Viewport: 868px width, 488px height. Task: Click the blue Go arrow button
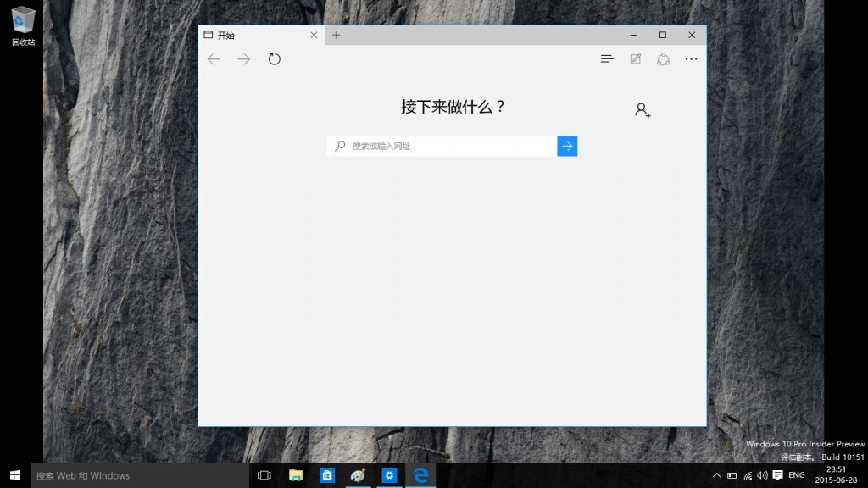pyautogui.click(x=567, y=146)
